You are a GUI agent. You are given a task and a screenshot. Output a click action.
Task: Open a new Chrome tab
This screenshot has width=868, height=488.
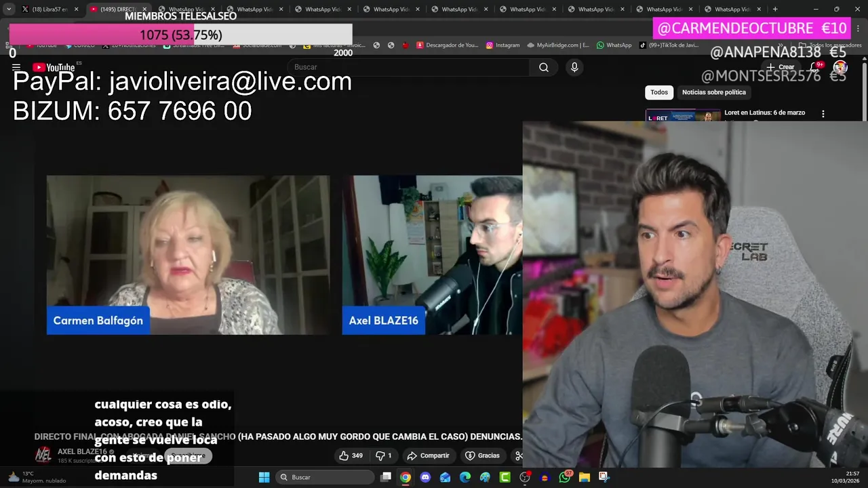(775, 9)
